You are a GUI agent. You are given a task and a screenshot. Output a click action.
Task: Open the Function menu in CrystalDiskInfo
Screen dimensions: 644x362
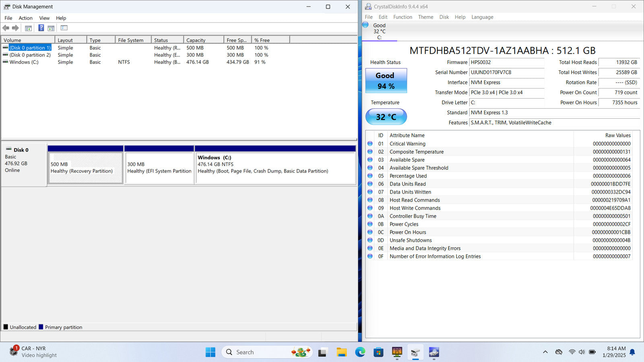click(402, 17)
